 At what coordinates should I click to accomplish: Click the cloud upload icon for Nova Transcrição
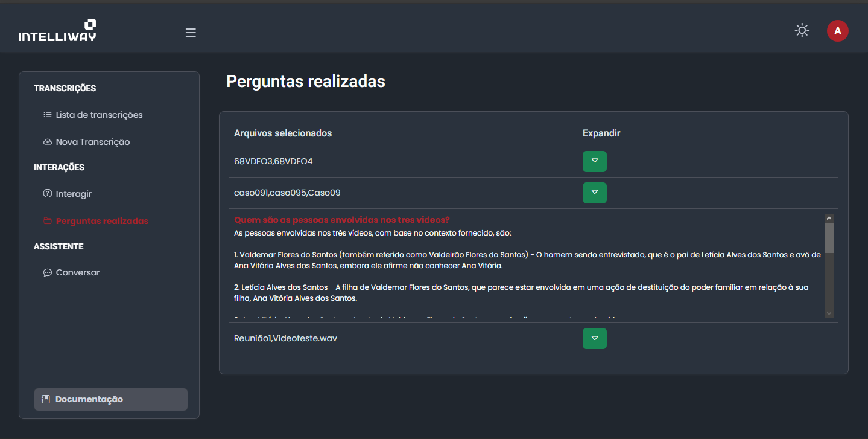[x=48, y=142]
